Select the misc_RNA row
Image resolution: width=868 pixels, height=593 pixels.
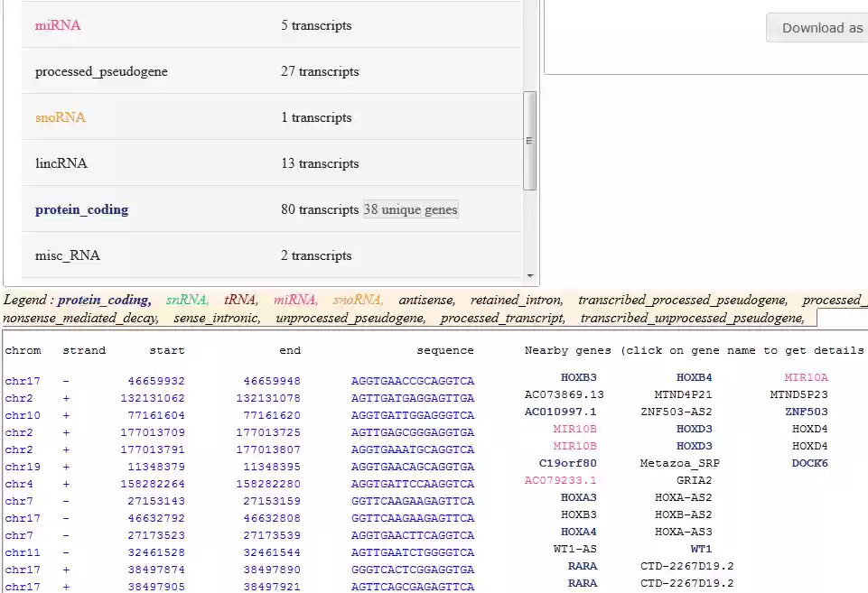(x=271, y=255)
